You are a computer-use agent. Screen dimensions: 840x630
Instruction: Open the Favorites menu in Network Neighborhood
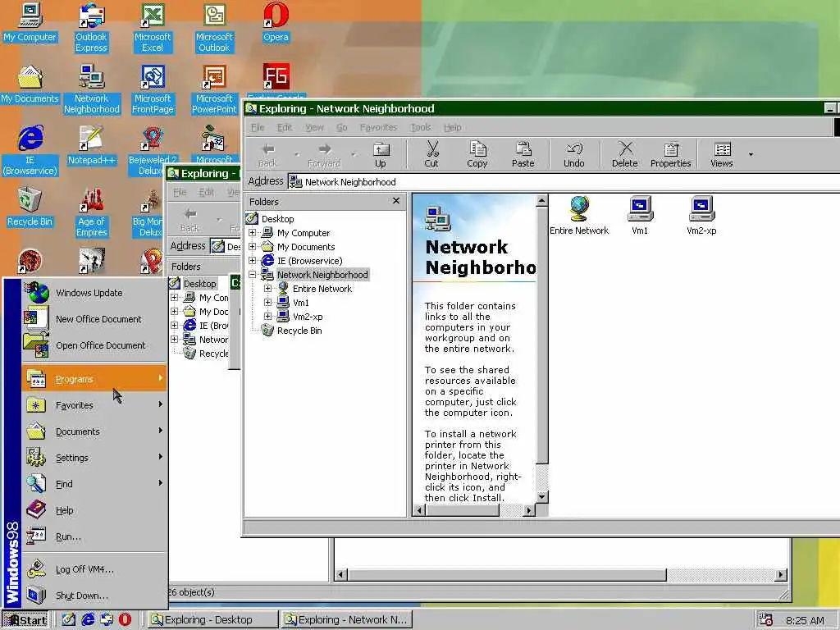point(378,127)
